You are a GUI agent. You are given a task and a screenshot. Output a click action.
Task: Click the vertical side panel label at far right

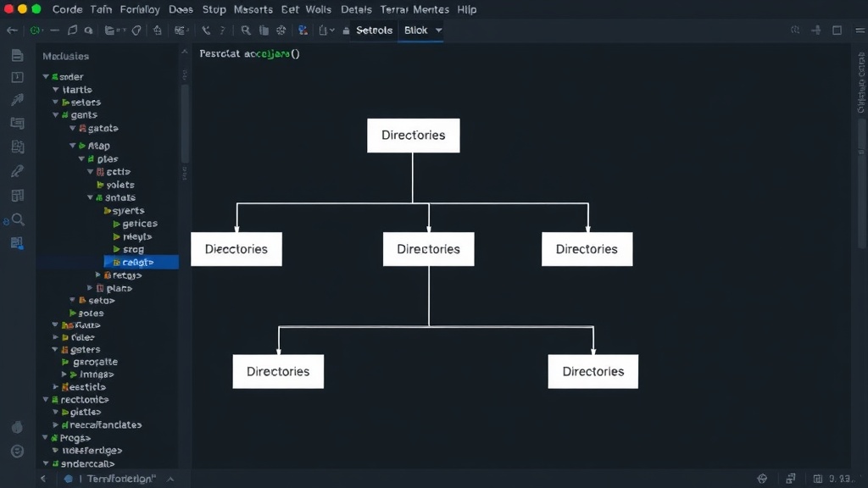click(x=861, y=82)
